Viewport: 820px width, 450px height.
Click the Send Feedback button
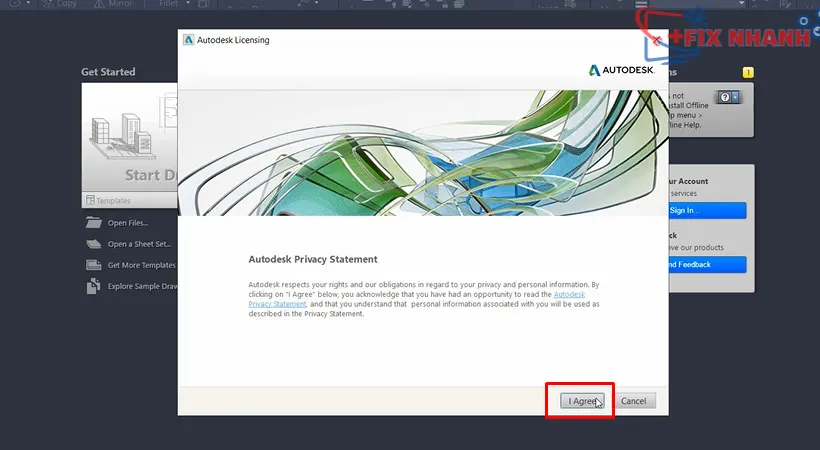(x=707, y=264)
